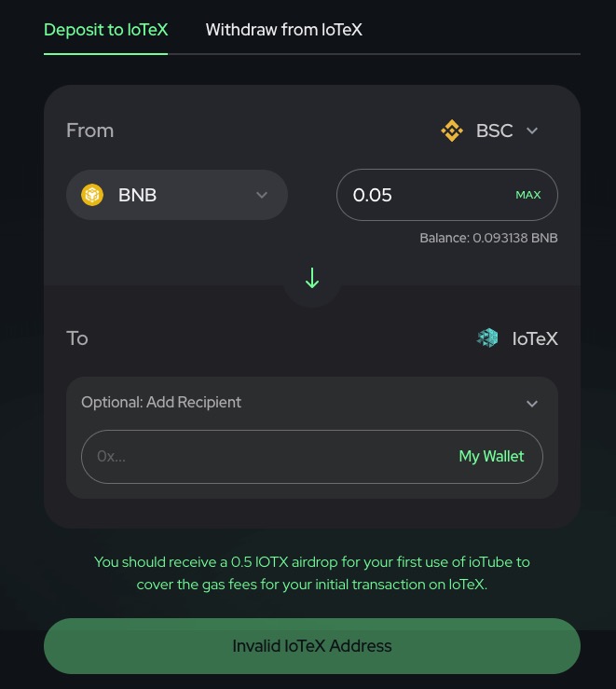This screenshot has width=616, height=689.
Task: Click the IOTX airdrop notice text
Action: [311, 573]
